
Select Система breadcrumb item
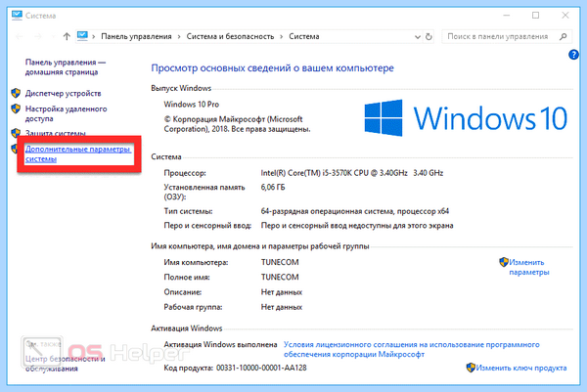(x=304, y=36)
